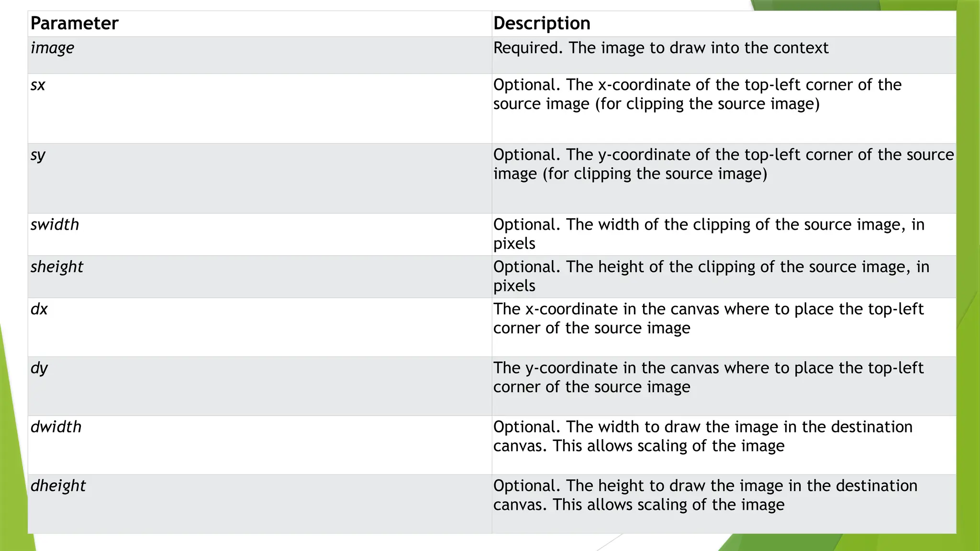980x551 pixels.
Task: Click the source x-coordinate clipping description text
Action: pos(697,94)
